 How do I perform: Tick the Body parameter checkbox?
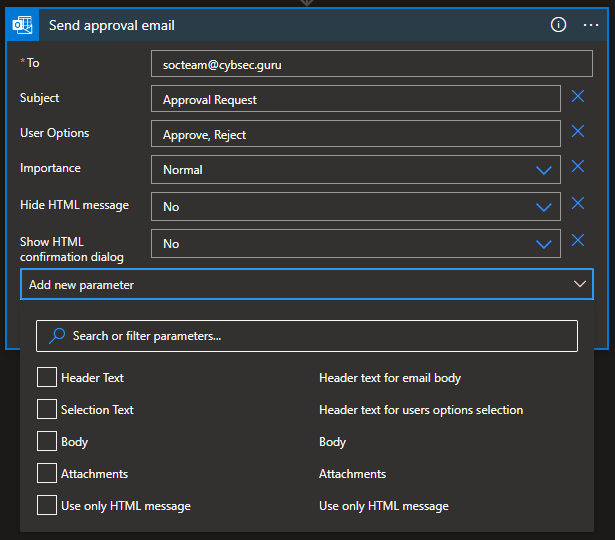[x=46, y=442]
